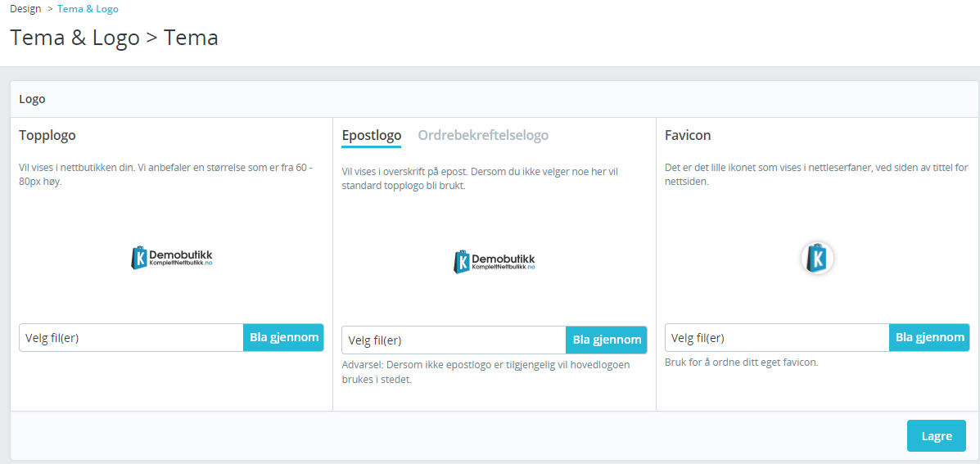980x464 pixels.
Task: Click the Design breadcrumb link
Action: pyautogui.click(x=25, y=9)
